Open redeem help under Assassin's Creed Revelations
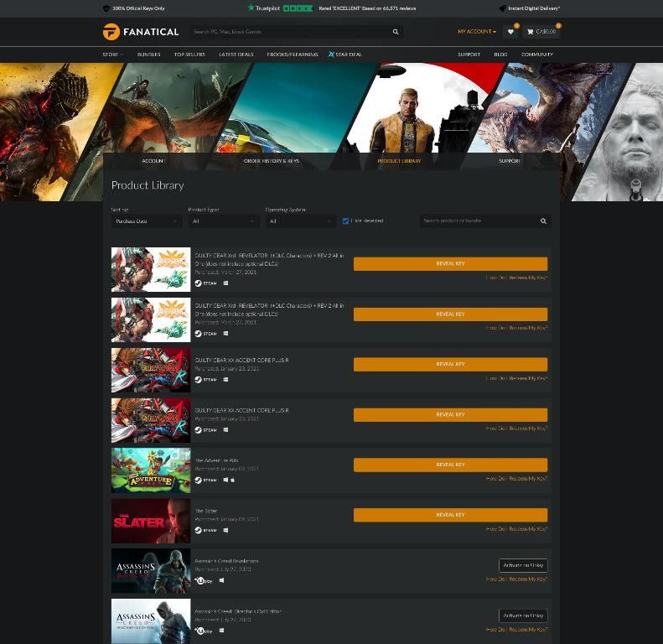663x644 pixels. (x=516, y=579)
